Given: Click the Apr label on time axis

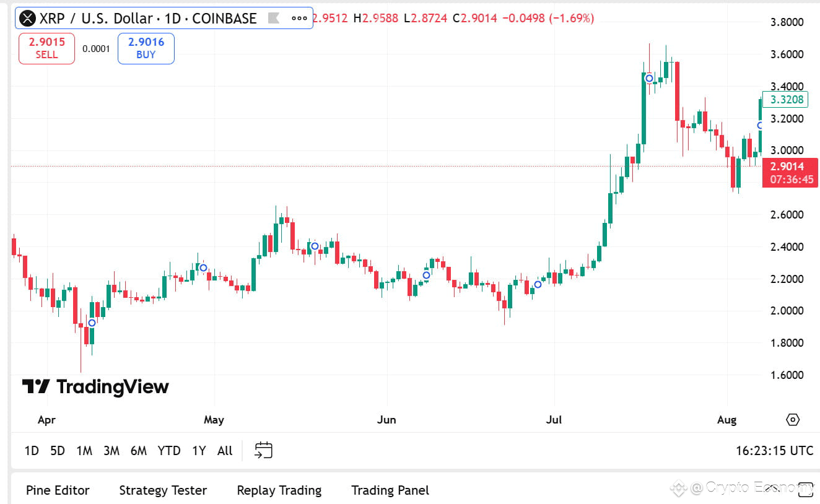Looking at the screenshot, I should coord(46,420).
